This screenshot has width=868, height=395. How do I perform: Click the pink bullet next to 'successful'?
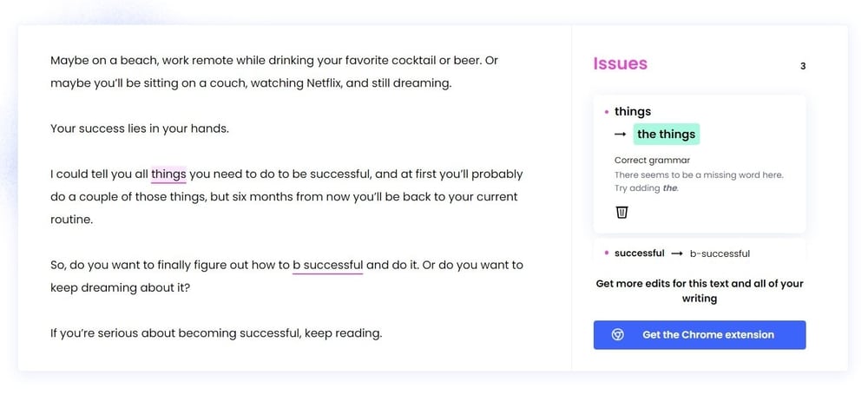pyautogui.click(x=607, y=253)
